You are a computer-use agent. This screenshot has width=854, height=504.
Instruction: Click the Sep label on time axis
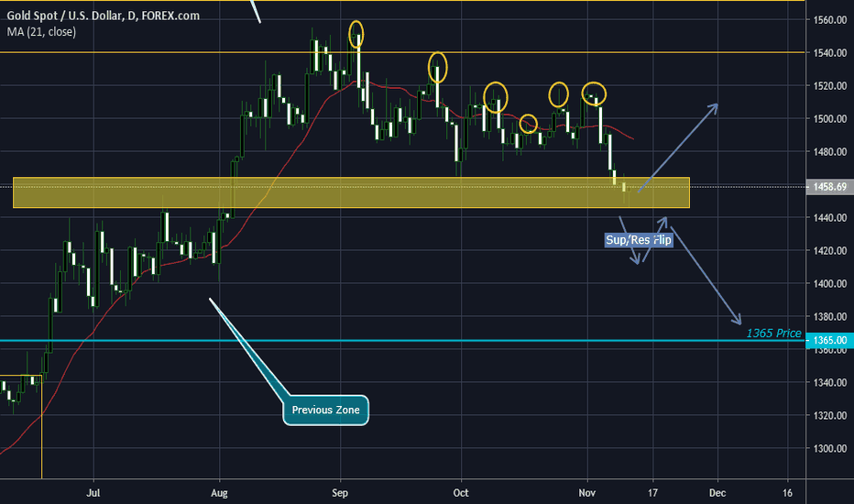[x=340, y=493]
